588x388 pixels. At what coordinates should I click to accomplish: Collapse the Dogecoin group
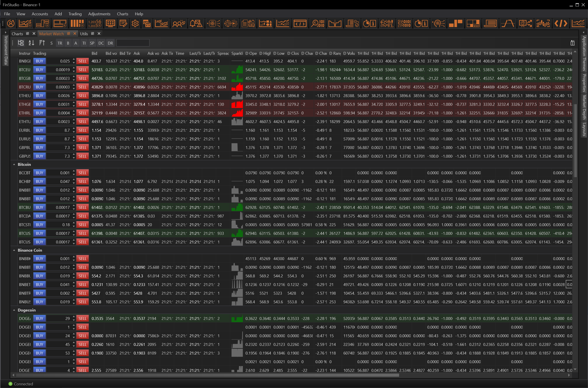(x=14, y=310)
